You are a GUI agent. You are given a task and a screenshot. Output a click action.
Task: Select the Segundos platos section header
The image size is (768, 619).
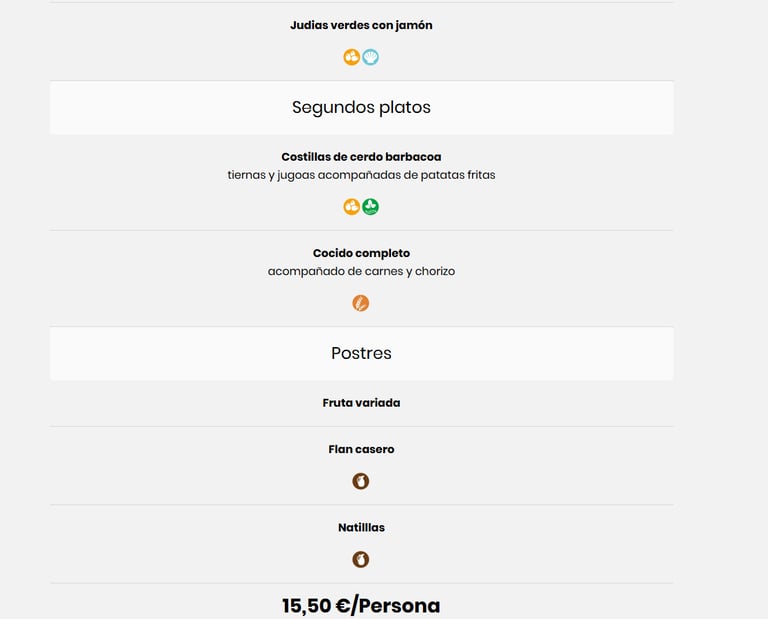(361, 107)
